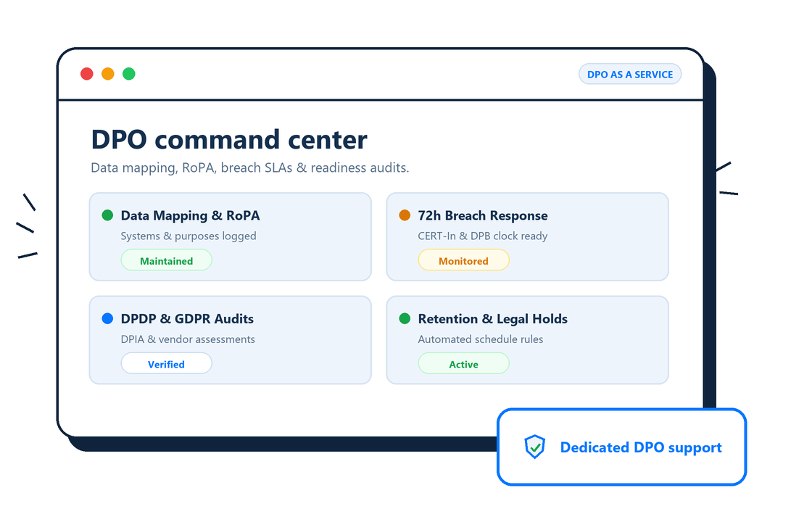The height and width of the screenshot is (522, 812).
Task: Click the Automated schedule rules text
Action: click(481, 339)
